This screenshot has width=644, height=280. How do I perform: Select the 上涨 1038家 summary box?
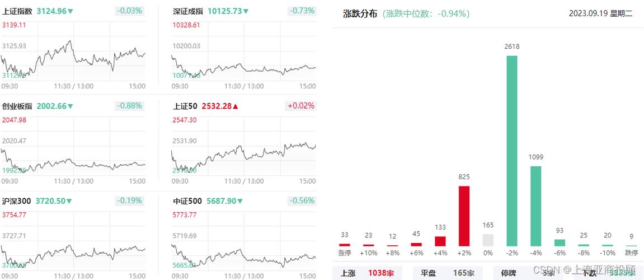tap(368, 273)
